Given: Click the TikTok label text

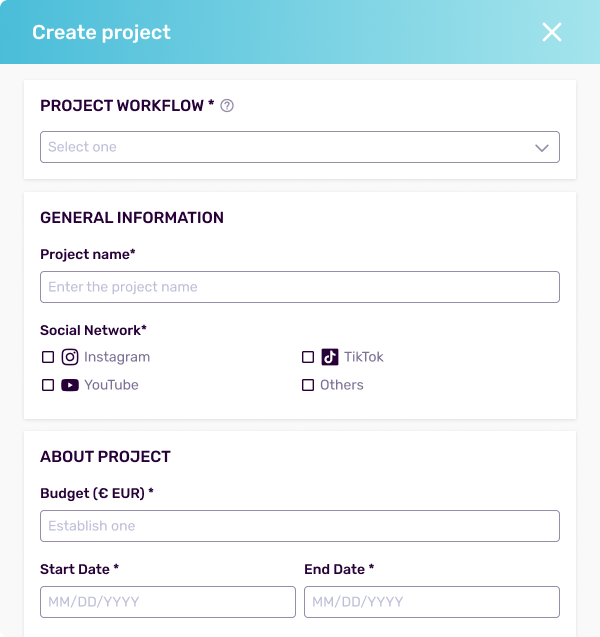Looking at the screenshot, I should click(x=364, y=357).
